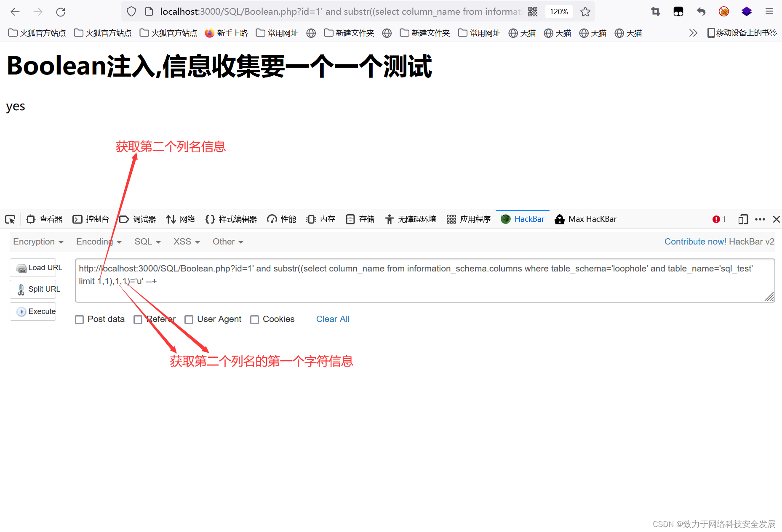Image resolution: width=782 pixels, height=532 pixels.
Task: Open the 样式编辑器 style editor tab
Action: click(x=231, y=219)
